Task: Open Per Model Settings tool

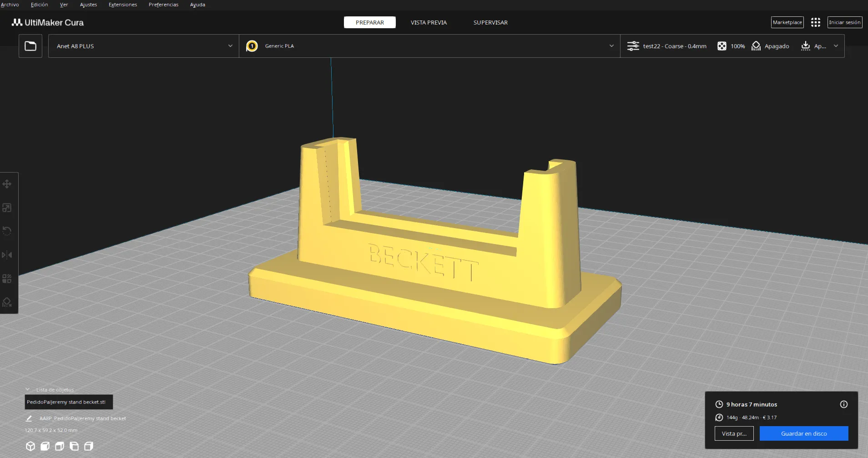Action: pos(7,279)
